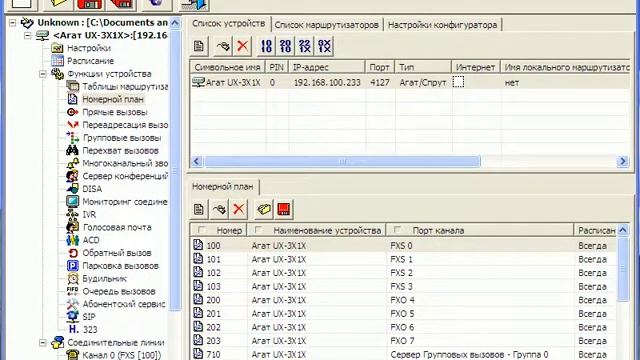Click the yellow tag icon in Номерной план toolbar

pos(264,209)
